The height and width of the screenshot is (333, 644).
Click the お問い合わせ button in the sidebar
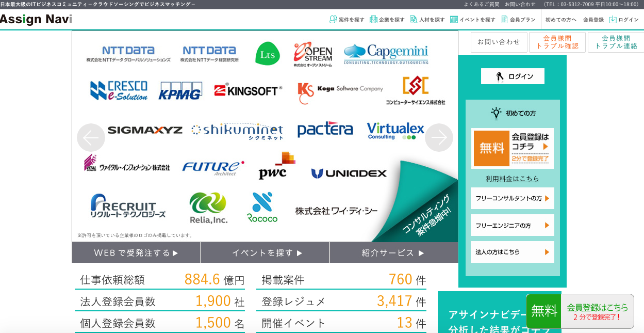tap(499, 42)
